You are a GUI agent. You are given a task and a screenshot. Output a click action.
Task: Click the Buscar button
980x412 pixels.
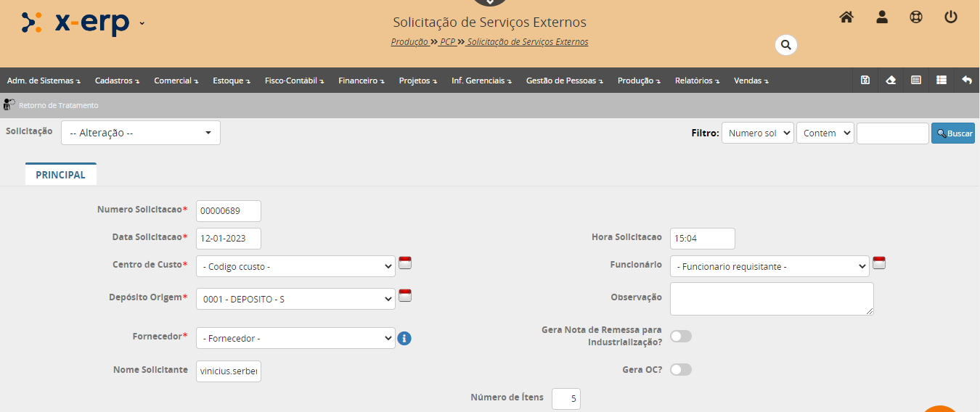click(953, 133)
